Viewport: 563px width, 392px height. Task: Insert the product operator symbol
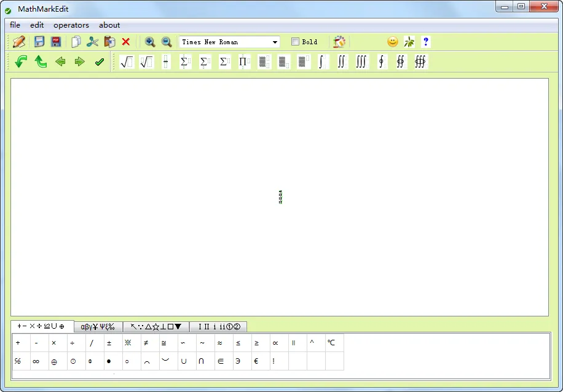pyautogui.click(x=243, y=61)
